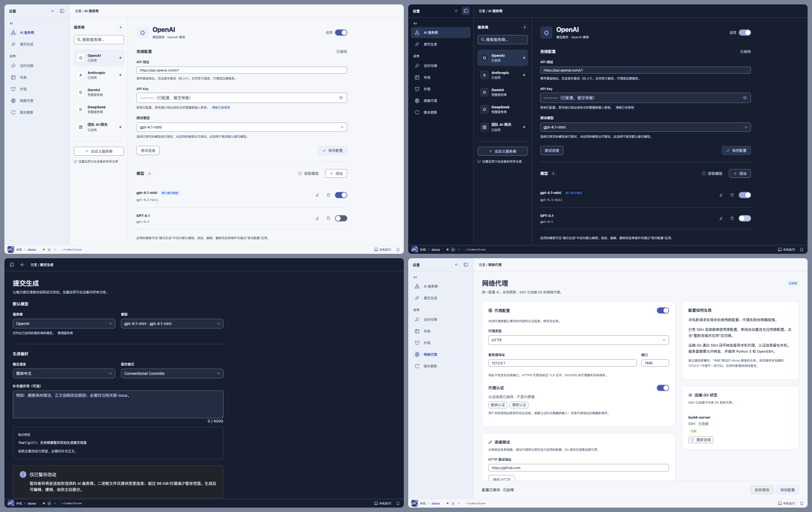Open the 测试模型 gpt-4.1-mini dropdown in the dark OpenAI window
Image resolution: width=812 pixels, height=512 pixels.
click(646, 127)
